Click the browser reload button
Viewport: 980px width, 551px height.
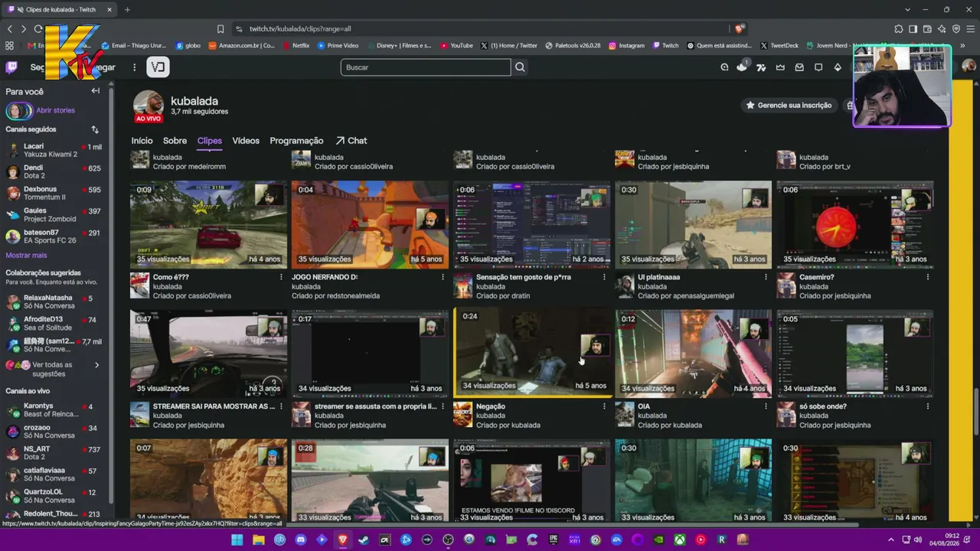tap(38, 29)
